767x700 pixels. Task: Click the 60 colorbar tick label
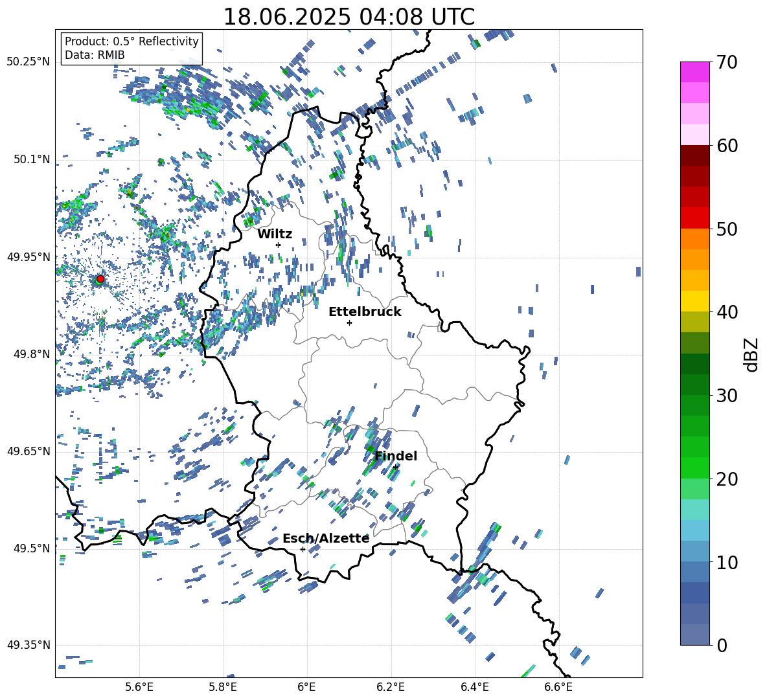tap(726, 146)
